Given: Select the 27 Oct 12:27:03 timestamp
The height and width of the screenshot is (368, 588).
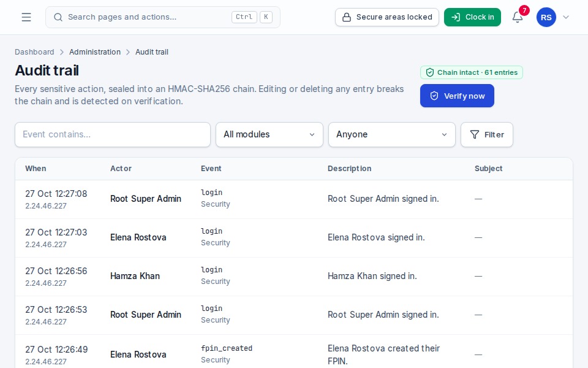Looking at the screenshot, I should click(x=56, y=232).
